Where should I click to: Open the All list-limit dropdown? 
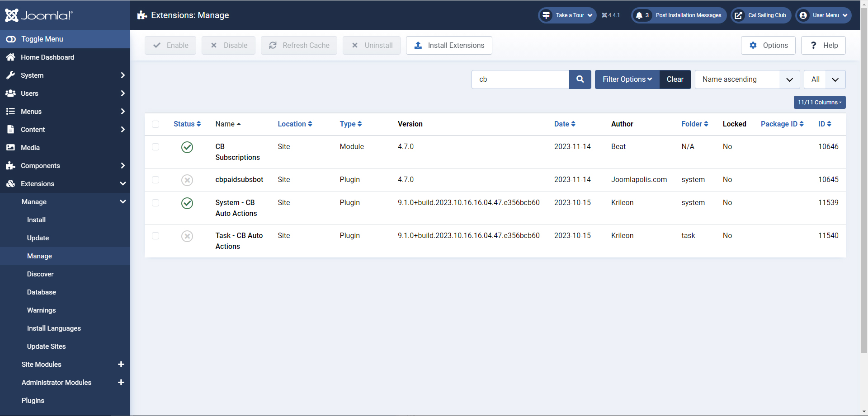coord(825,79)
